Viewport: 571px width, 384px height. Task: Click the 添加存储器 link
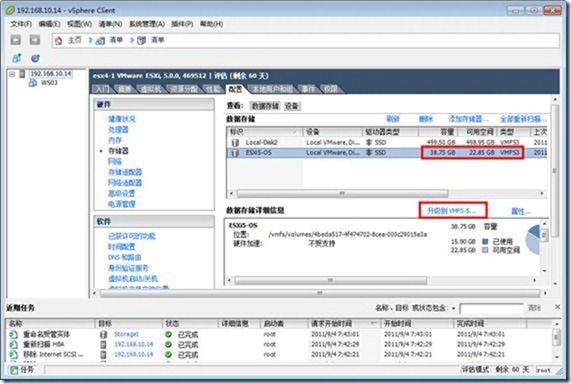click(x=468, y=119)
